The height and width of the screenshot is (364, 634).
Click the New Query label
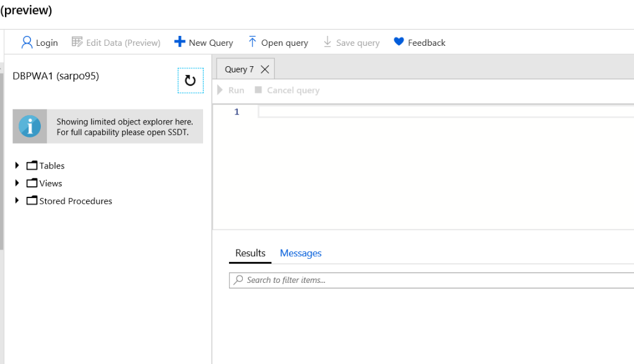(x=211, y=43)
